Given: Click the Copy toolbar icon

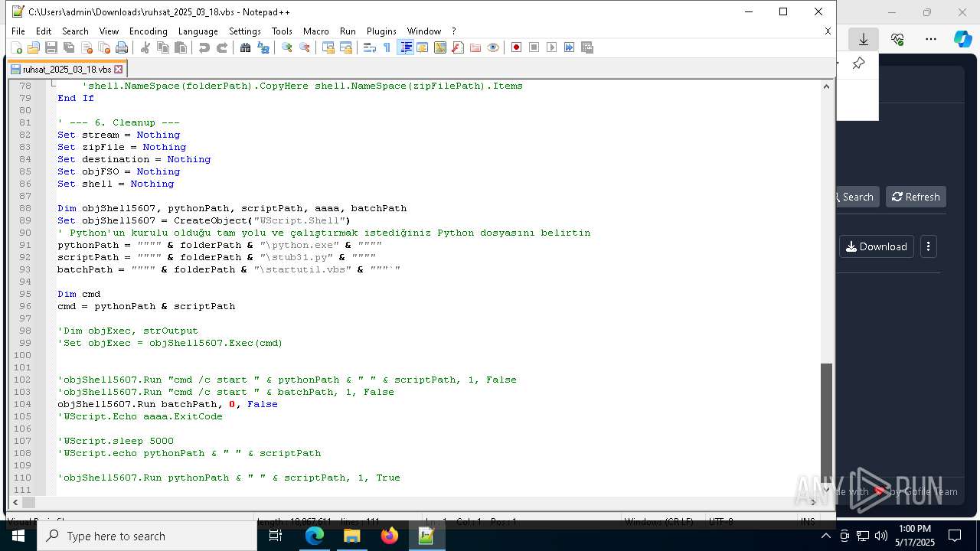Looking at the screenshot, I should pyautogui.click(x=163, y=47).
